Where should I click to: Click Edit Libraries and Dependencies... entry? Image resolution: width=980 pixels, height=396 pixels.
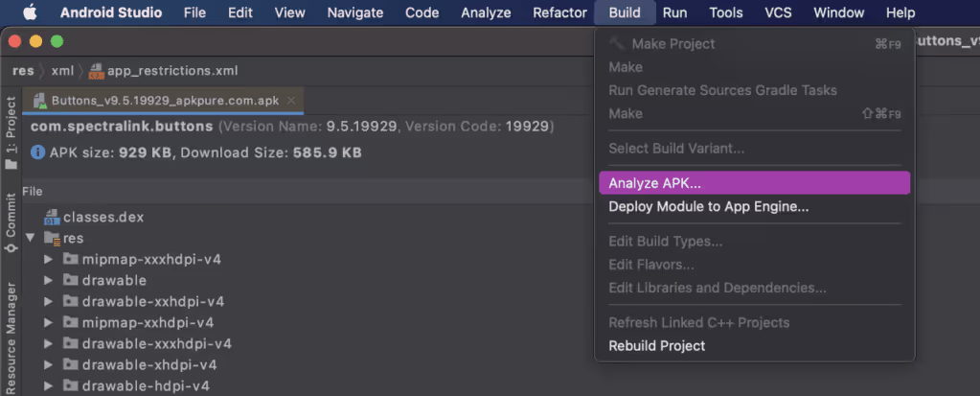(x=754, y=288)
